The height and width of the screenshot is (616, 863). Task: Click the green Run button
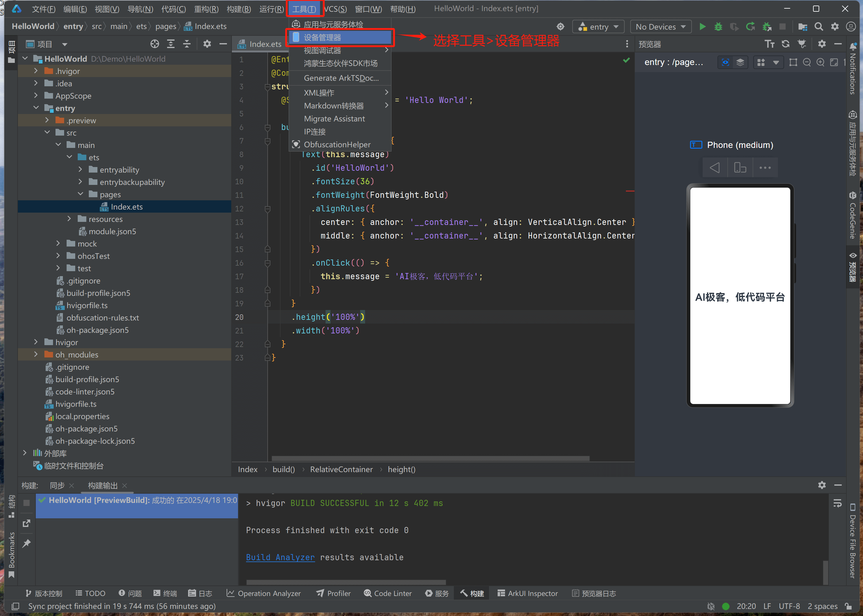(702, 27)
